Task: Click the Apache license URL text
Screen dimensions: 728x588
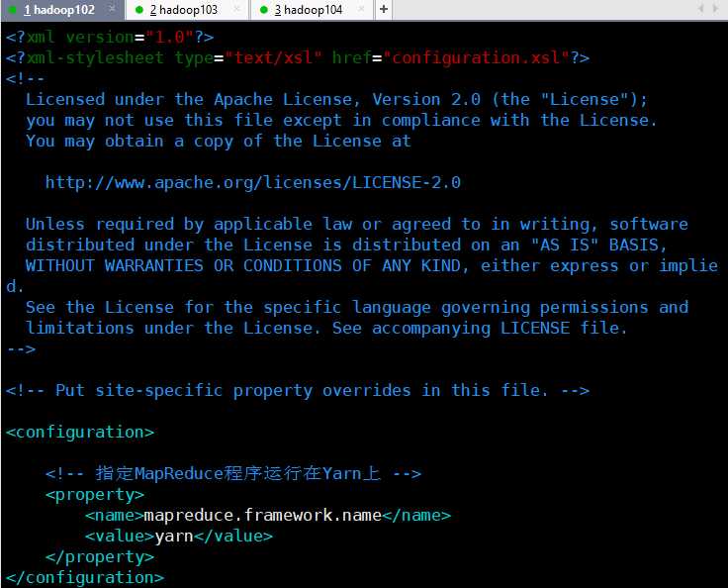Action: (253, 183)
